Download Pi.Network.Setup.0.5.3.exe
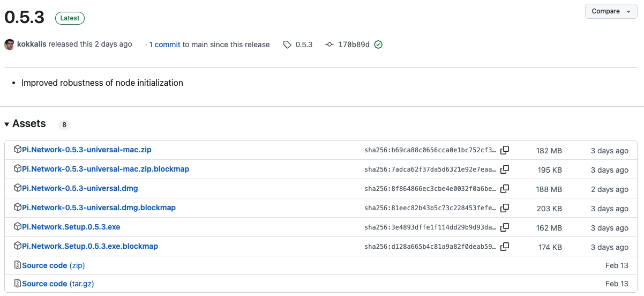Screen dimensions: 644x296 [71, 227]
